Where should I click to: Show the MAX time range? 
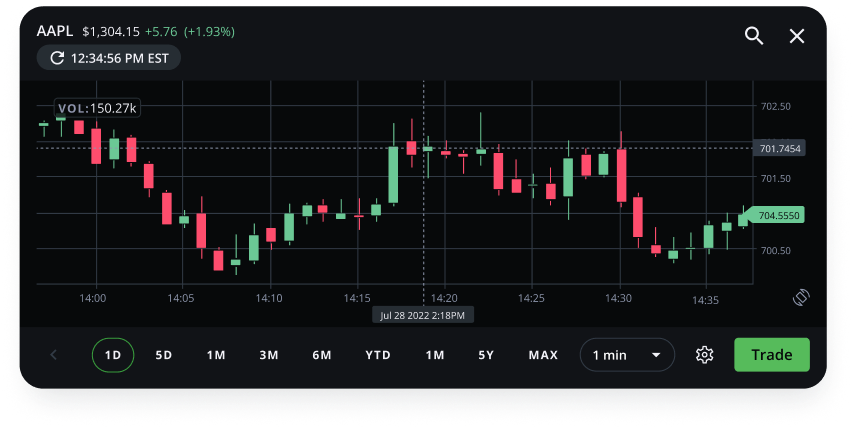pos(543,355)
